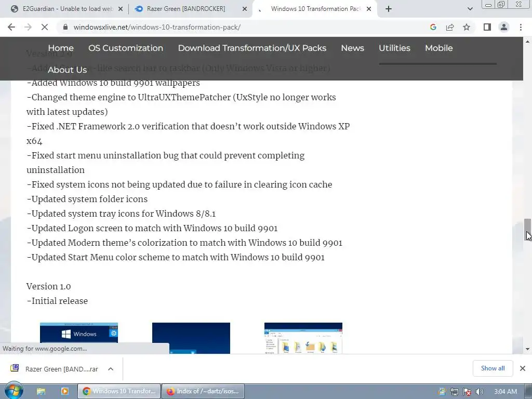Screen dimensions: 532x399
Task: Bookmark this page with the star icon
Action: pyautogui.click(x=467, y=27)
